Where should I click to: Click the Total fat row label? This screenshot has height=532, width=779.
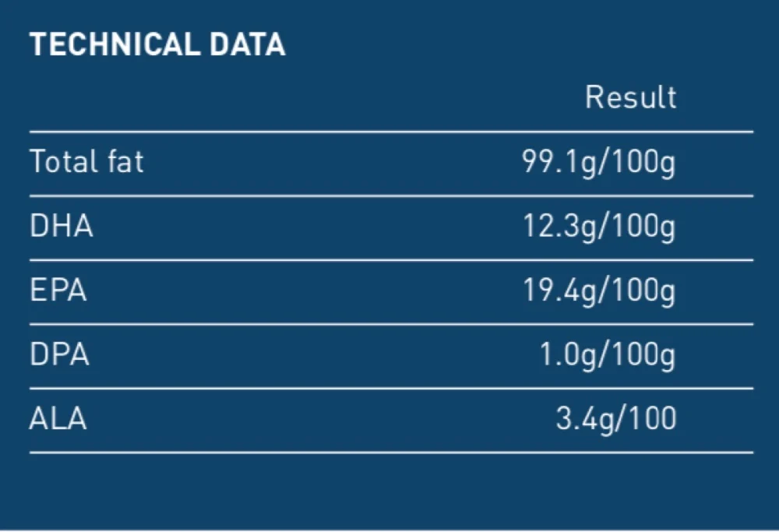point(86,161)
